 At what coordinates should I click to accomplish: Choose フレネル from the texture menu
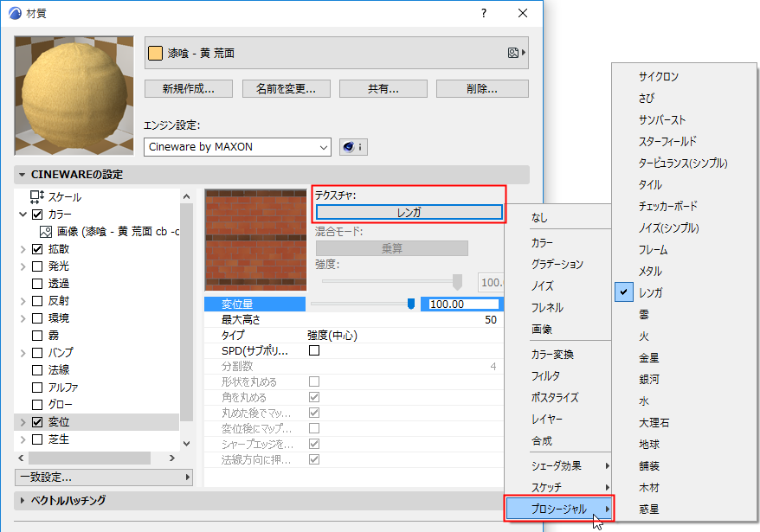coord(558,307)
